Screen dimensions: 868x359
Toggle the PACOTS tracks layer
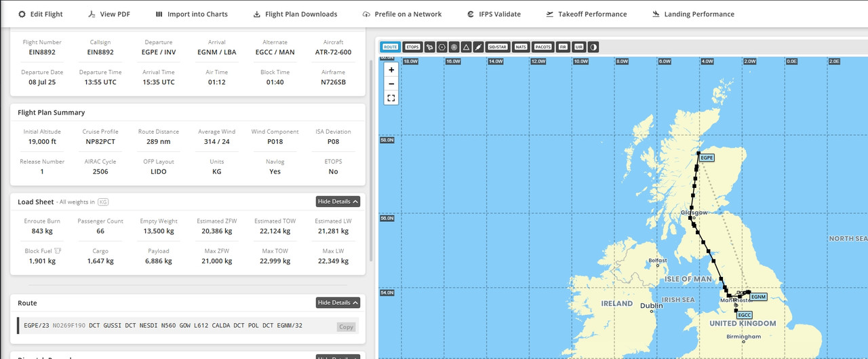(543, 47)
